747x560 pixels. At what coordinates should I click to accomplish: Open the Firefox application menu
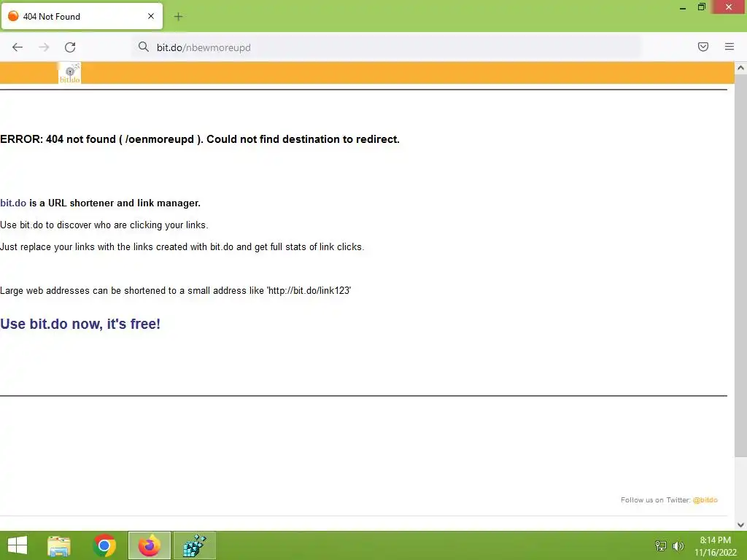(x=729, y=47)
